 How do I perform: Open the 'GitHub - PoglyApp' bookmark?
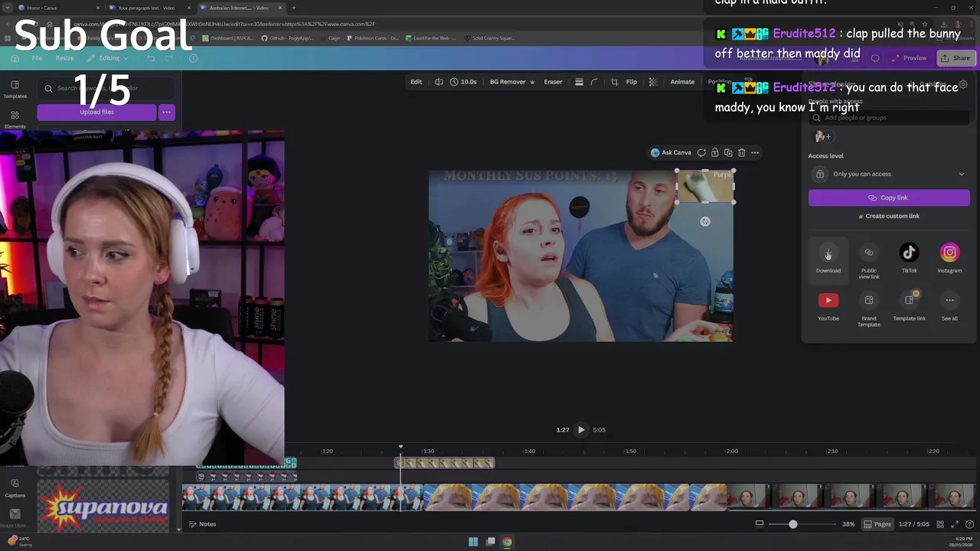(286, 37)
